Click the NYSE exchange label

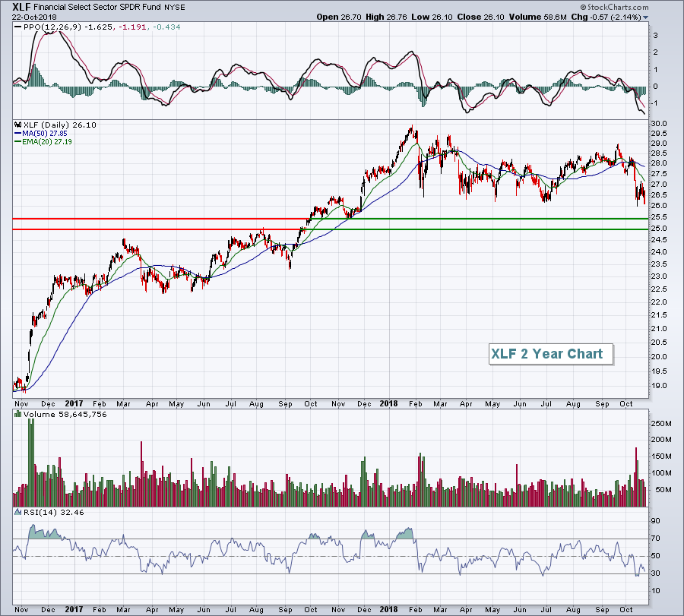[x=175, y=8]
